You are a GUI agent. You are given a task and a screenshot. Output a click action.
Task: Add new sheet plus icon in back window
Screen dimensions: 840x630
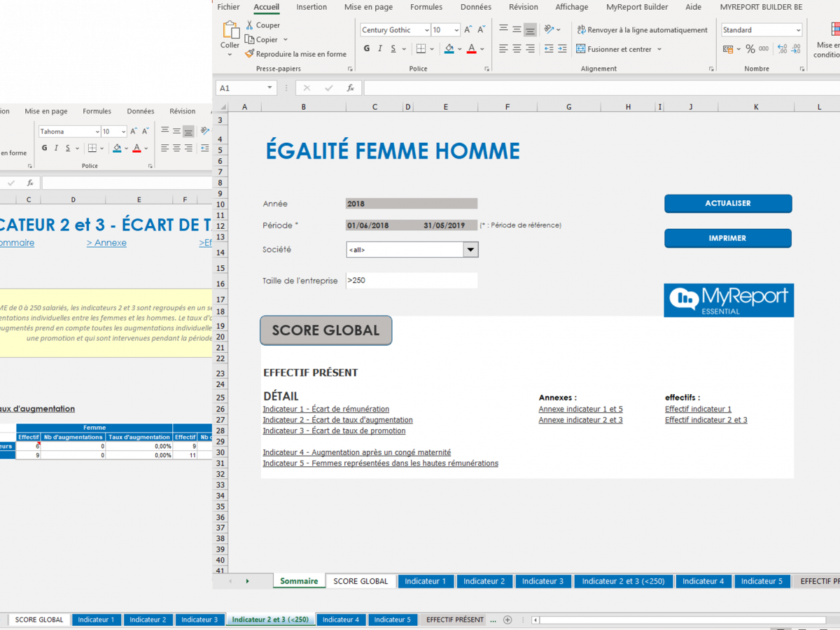click(508, 620)
